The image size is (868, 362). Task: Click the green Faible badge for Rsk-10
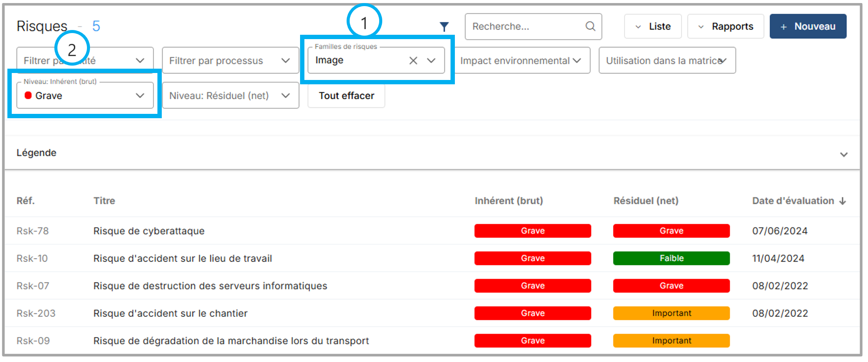[671, 258]
